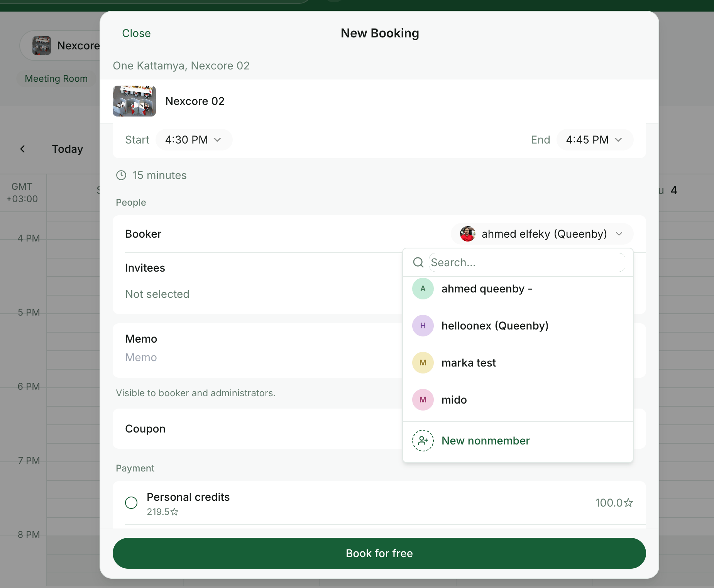This screenshot has width=714, height=588.
Task: Click the Meeting Room tag in background
Action: pyautogui.click(x=56, y=79)
